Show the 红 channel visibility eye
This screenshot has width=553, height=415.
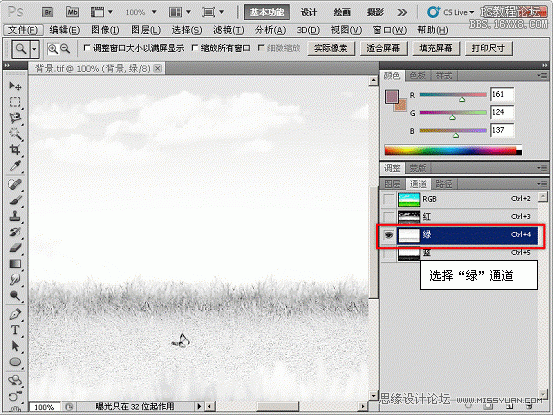click(389, 216)
